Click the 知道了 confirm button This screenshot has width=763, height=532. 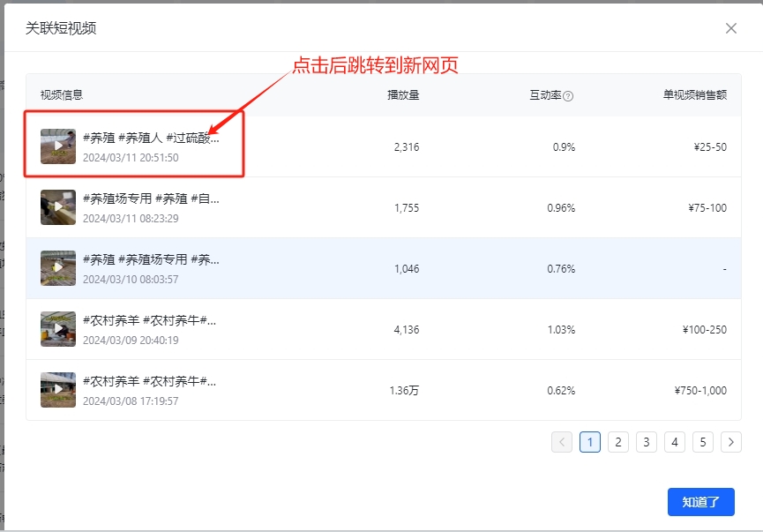point(700,502)
